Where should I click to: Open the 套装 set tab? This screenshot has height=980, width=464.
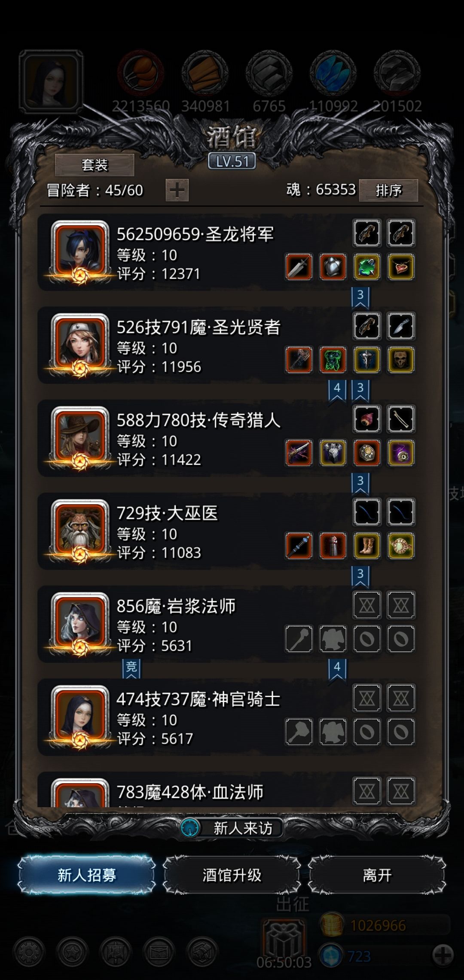tap(95, 165)
